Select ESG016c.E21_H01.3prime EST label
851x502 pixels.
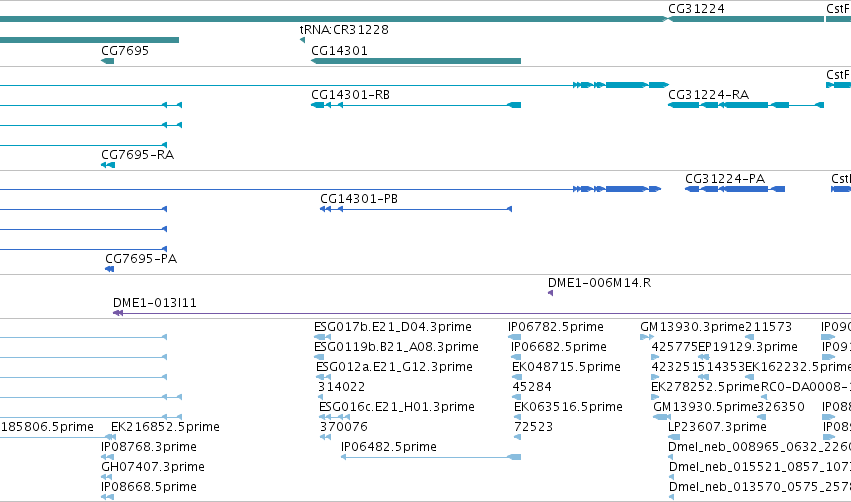397,407
